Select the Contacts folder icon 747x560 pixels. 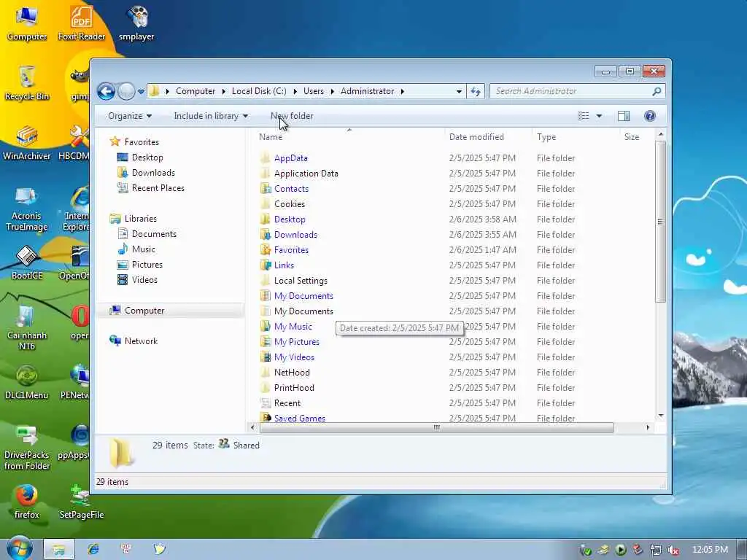pyautogui.click(x=266, y=189)
